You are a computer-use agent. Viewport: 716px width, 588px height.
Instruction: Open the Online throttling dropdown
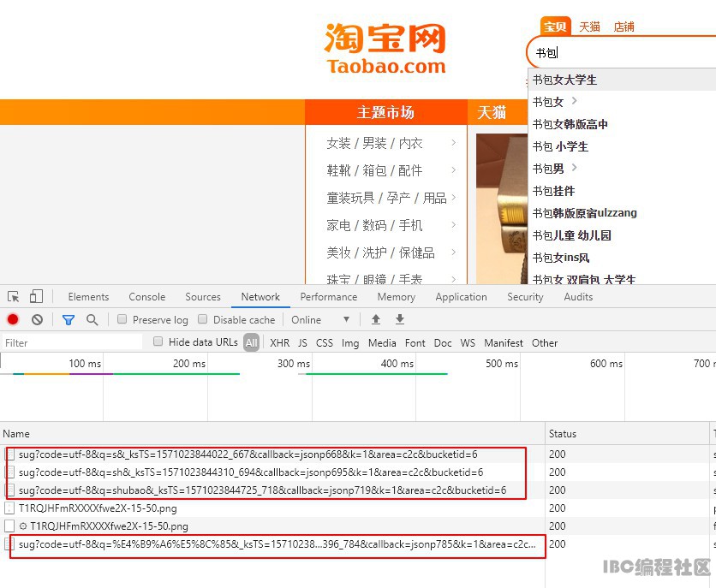pyautogui.click(x=320, y=320)
